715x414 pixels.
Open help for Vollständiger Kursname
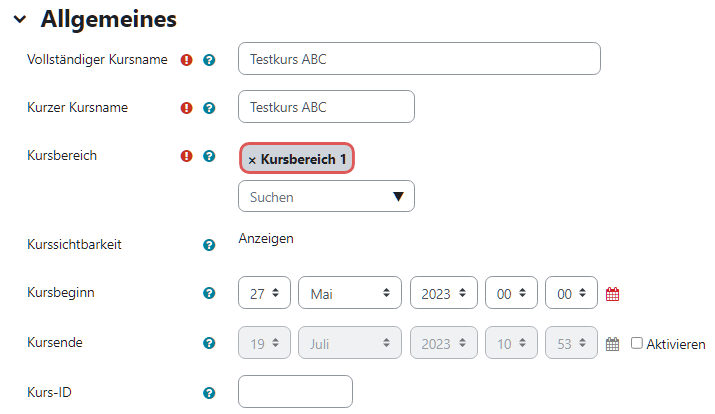[x=209, y=60]
